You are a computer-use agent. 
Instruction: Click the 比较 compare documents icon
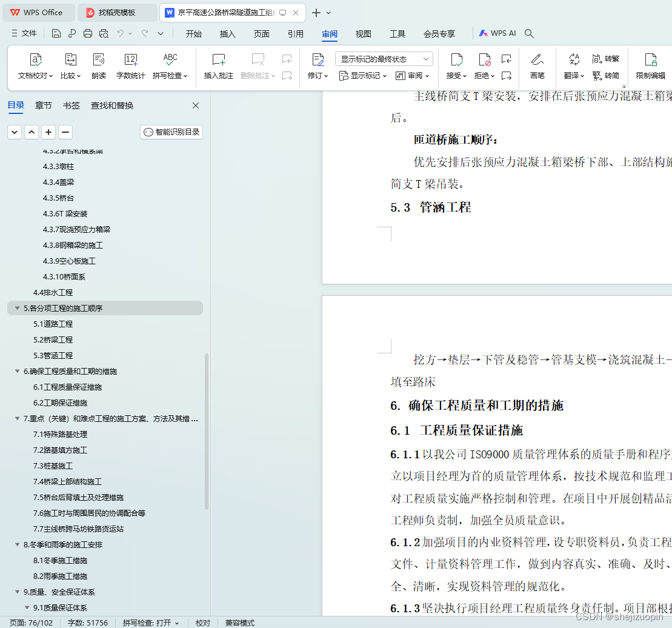70,66
